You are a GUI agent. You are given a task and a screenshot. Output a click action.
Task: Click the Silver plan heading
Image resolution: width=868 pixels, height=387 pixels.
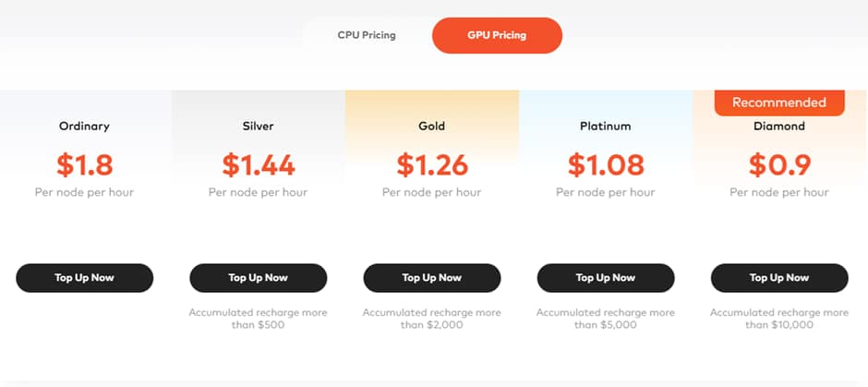tap(259, 126)
